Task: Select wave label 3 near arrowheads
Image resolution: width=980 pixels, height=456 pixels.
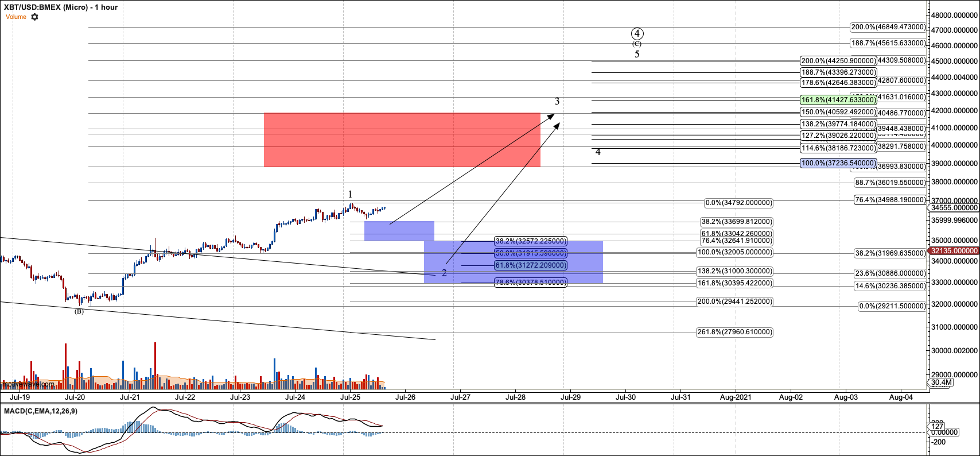Action: pyautogui.click(x=557, y=102)
